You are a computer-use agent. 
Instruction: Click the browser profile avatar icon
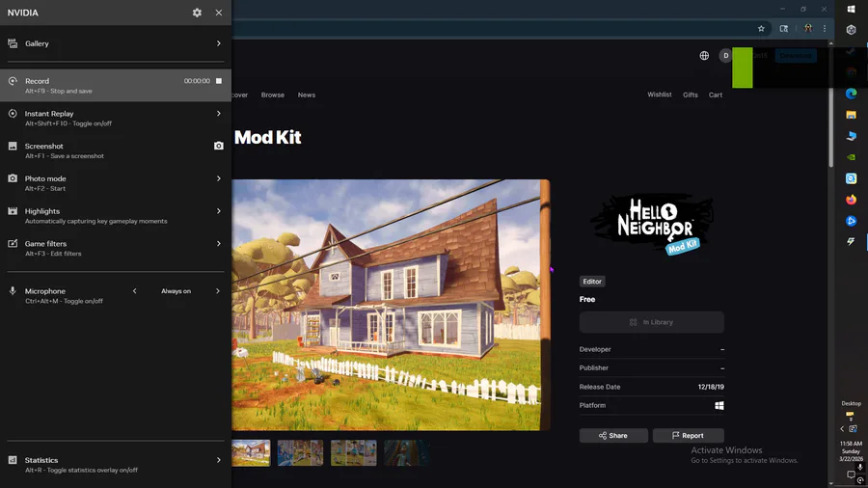tap(808, 28)
